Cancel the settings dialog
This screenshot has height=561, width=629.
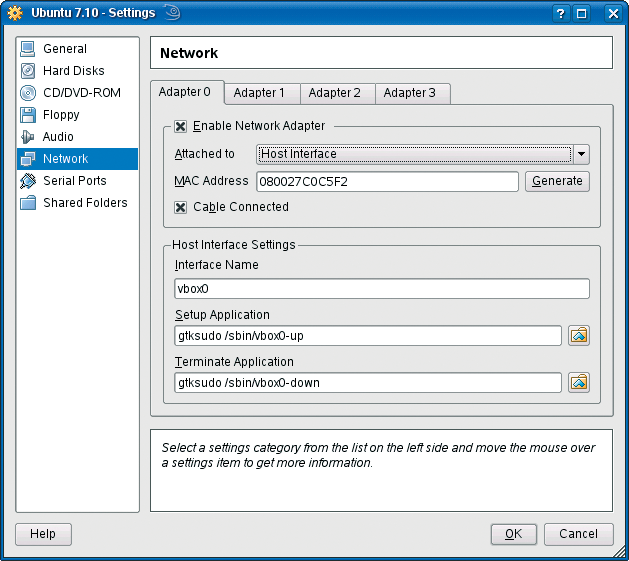pos(578,534)
